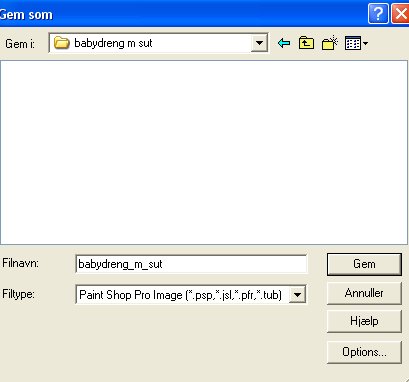Open the Filtype dropdown arrow
Image resolution: width=409 pixels, height=382 pixels.
(297, 295)
